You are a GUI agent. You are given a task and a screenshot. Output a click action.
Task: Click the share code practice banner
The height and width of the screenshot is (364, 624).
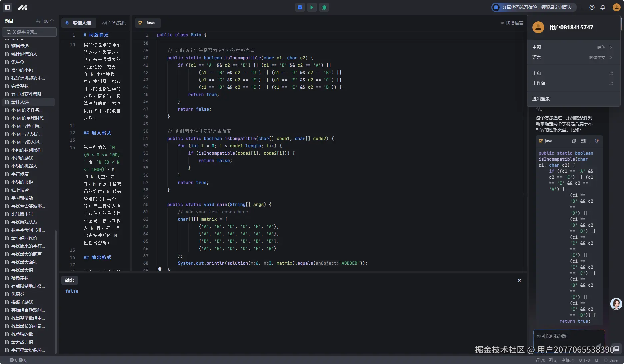(534, 7)
